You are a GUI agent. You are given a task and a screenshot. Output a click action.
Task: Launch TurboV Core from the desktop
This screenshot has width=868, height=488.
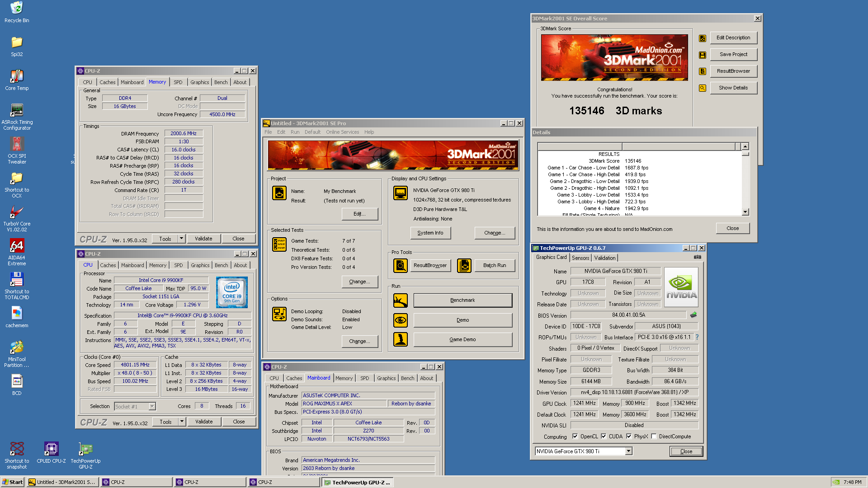pos(17,218)
